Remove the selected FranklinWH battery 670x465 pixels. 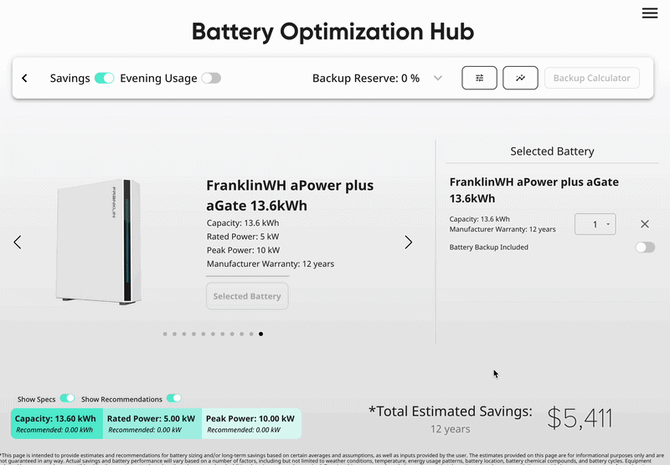tap(645, 224)
